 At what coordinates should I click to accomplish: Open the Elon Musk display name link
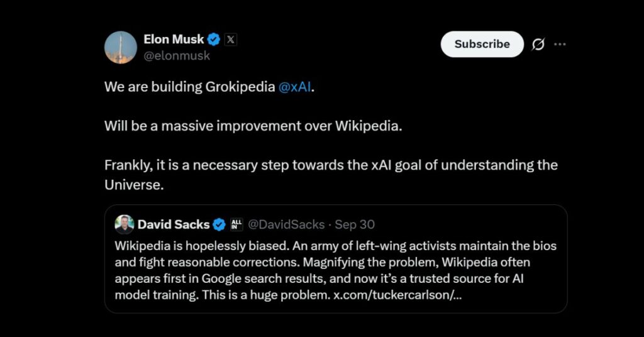tap(174, 39)
